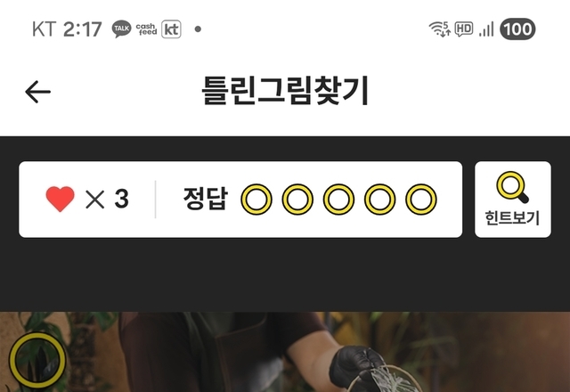Tap the cash feed notification icon
Image resolution: width=570 pixels, height=392 pixels.
(x=146, y=29)
